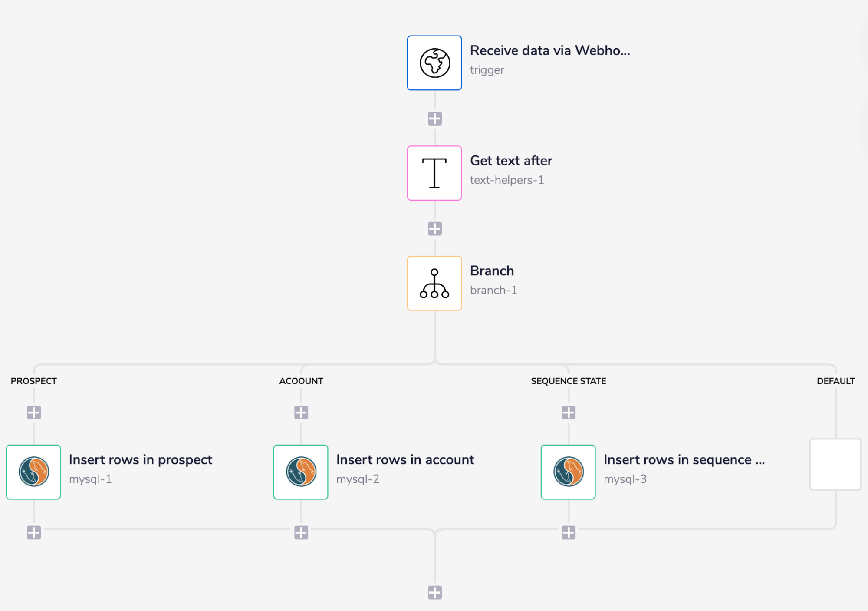
Task: Click the plus icon above the Branch step
Action: pos(434,228)
